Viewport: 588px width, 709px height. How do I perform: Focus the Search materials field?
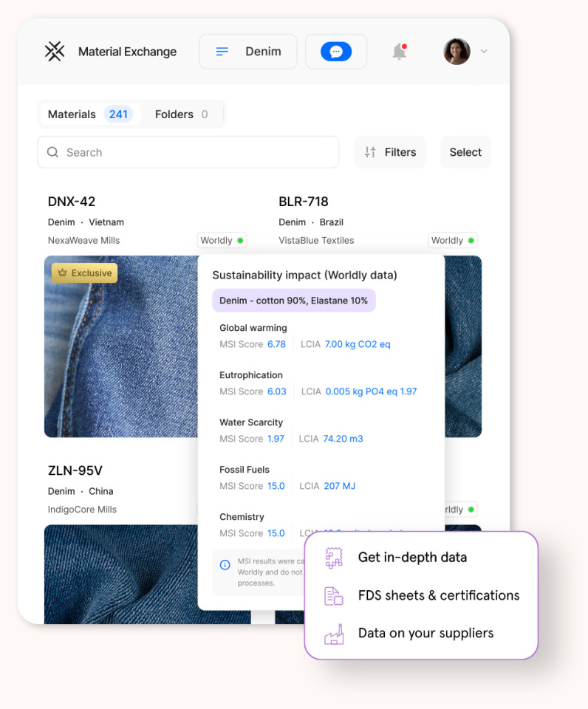[x=188, y=152]
